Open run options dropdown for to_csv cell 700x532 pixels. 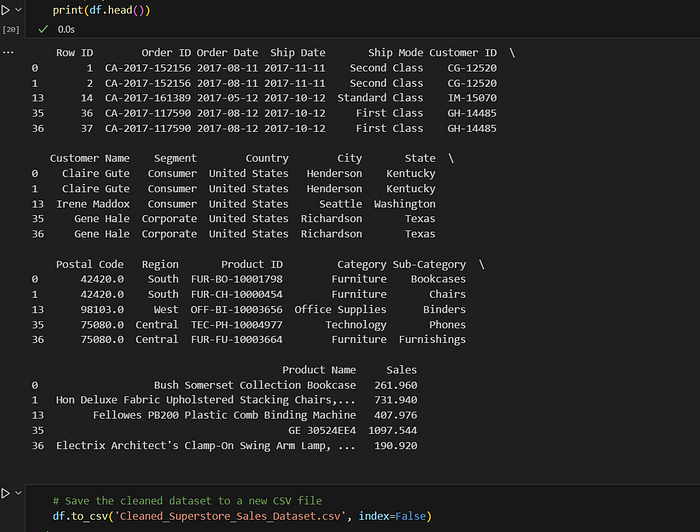(18, 493)
